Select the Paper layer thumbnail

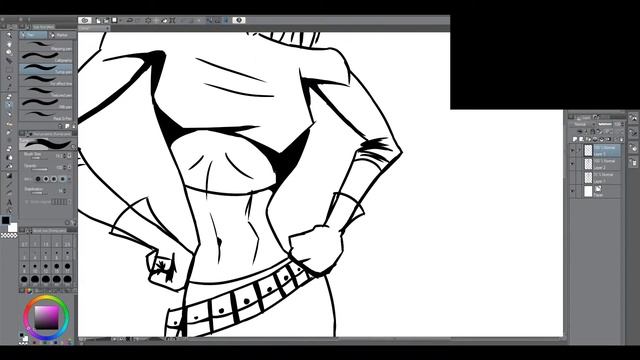pos(589,191)
